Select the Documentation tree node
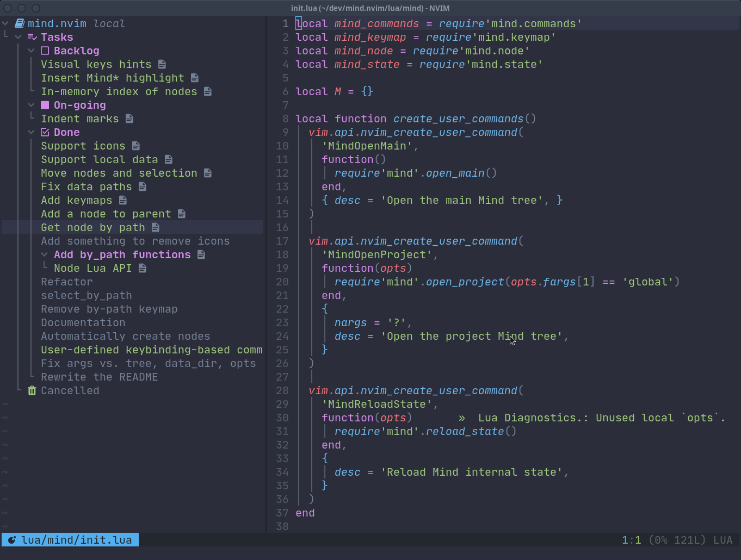The height and width of the screenshot is (560, 741). point(83,322)
